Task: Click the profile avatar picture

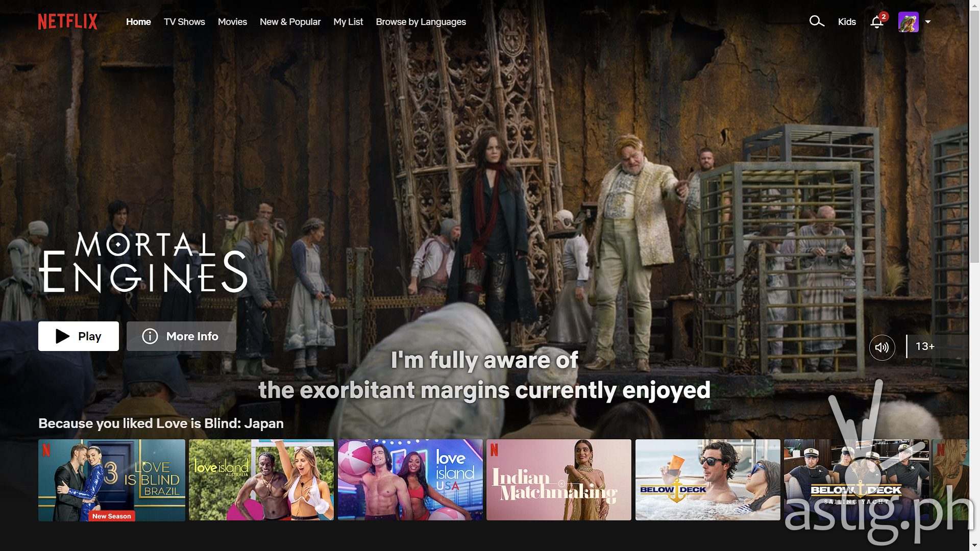Action: pyautogui.click(x=908, y=22)
